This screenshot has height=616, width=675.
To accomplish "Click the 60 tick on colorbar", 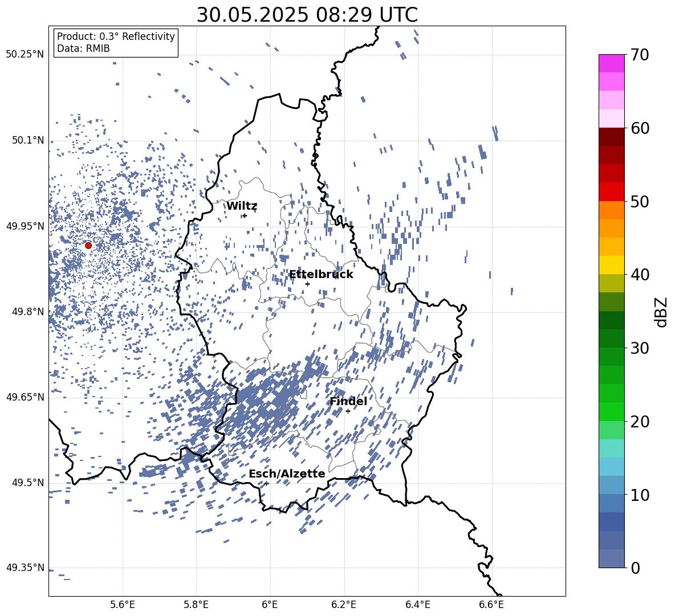I will pos(640,128).
